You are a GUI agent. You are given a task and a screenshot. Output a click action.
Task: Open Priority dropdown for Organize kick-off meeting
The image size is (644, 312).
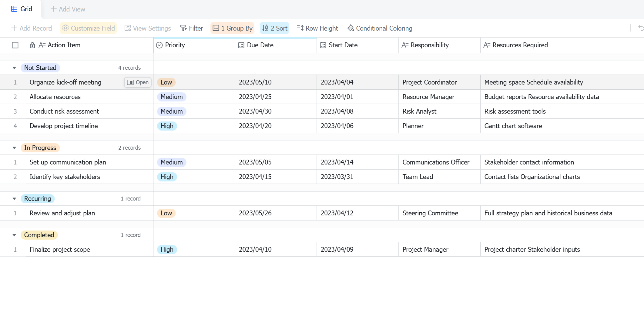tap(194, 82)
